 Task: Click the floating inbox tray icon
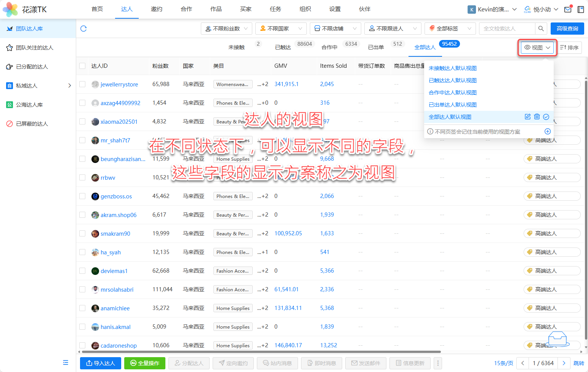tap(557, 338)
